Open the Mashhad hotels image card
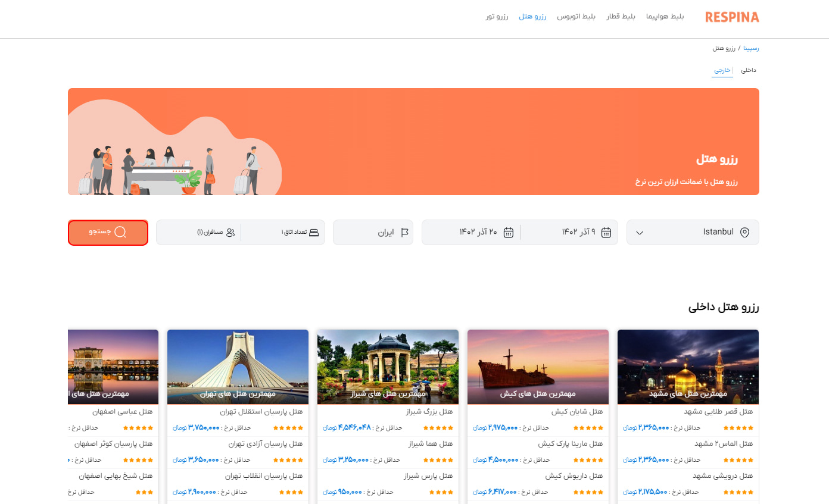The image size is (829, 504). click(x=688, y=366)
